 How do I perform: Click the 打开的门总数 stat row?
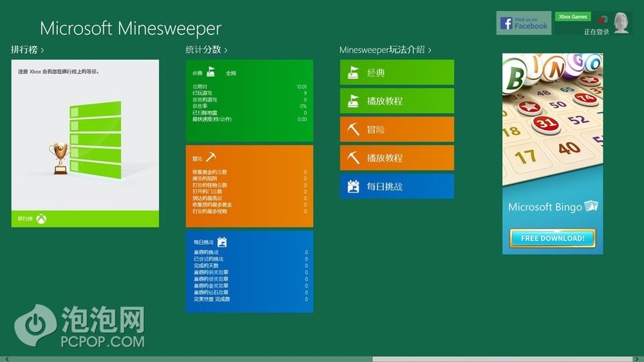249,191
